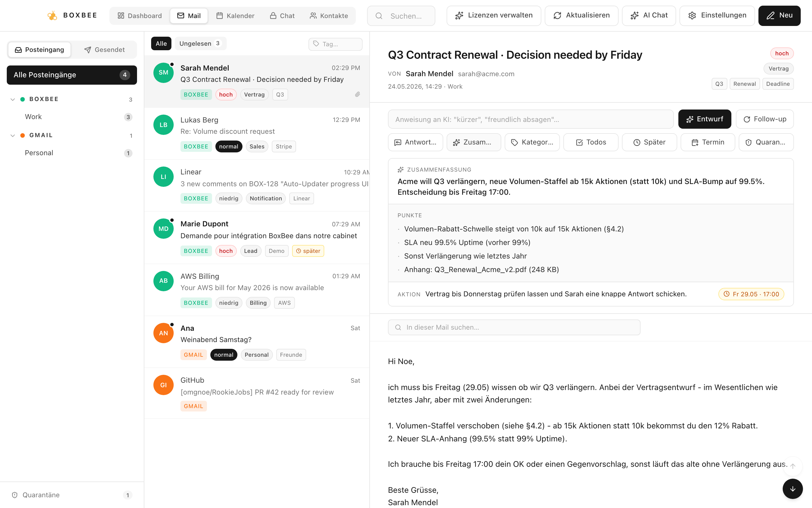
Task: Click Quarantäne shield action button
Action: pos(766,143)
